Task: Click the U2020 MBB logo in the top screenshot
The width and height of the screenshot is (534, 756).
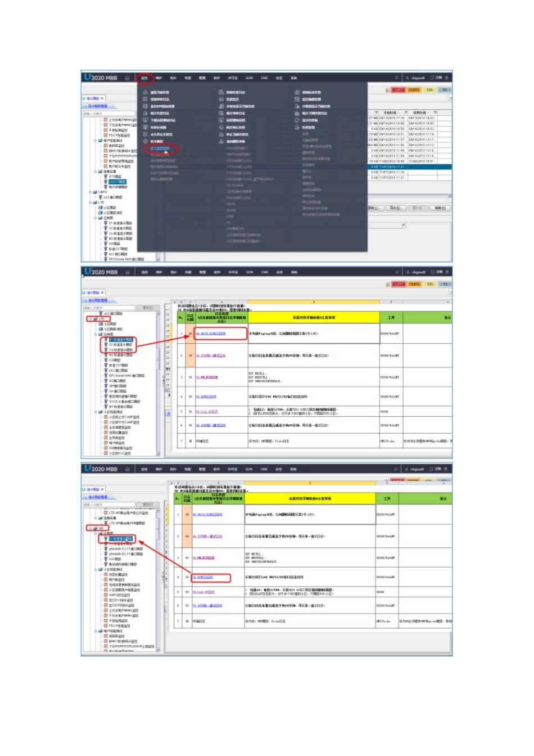Action: 101,78
